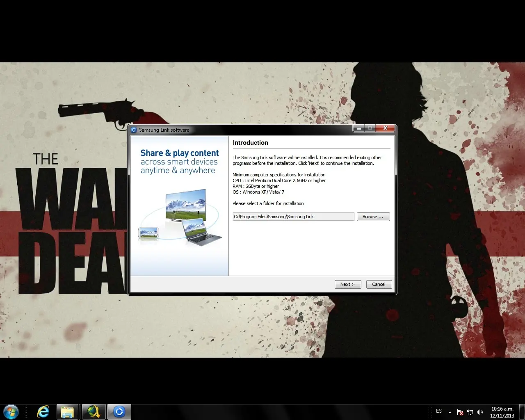Viewport: 525px width, 420px height.
Task: Click the "RAM : 2GByte or higher" line
Action: (256, 186)
